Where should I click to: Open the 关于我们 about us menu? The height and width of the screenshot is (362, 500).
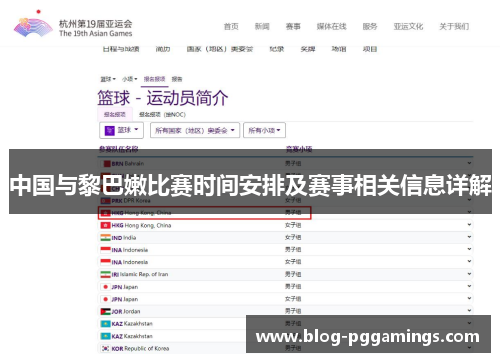454,26
